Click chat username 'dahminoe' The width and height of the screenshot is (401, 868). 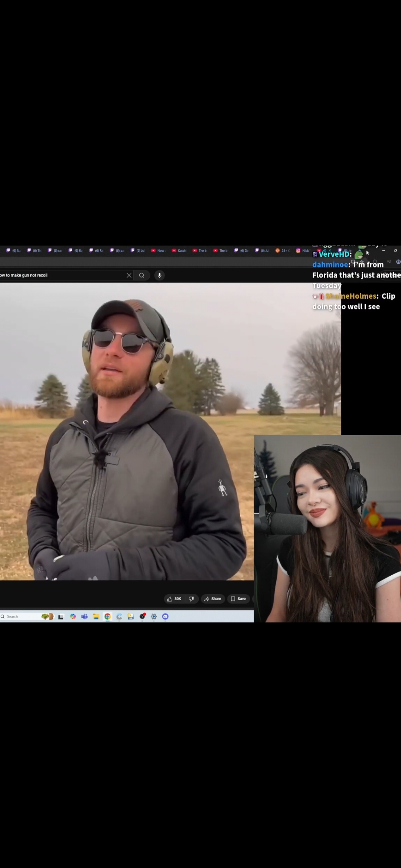(x=330, y=264)
